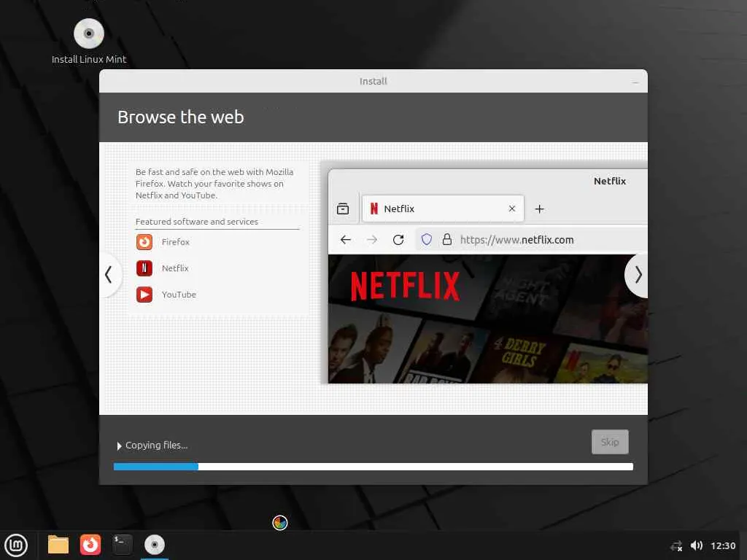
Task: Click the browser forward arrow in slide
Action: 372,239
